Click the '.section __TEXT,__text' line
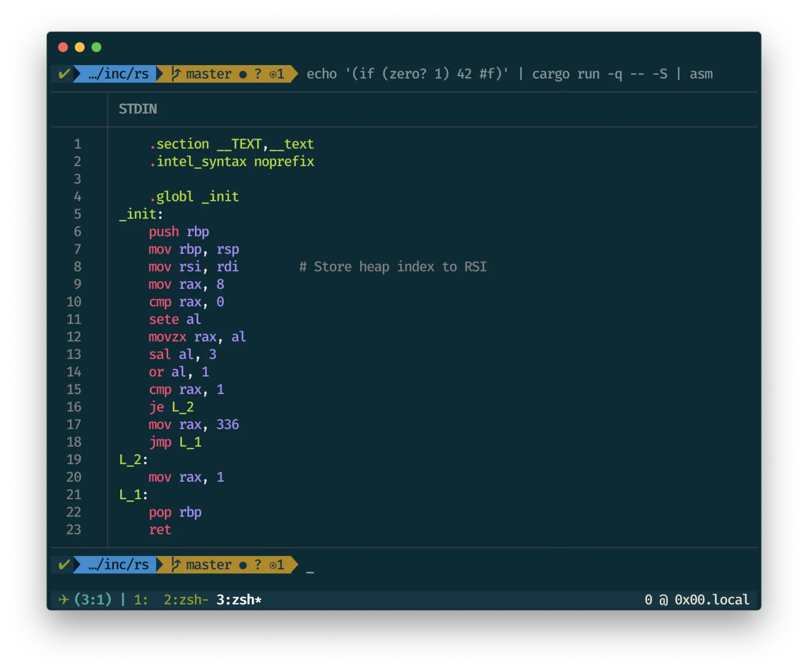The image size is (808, 672). coord(231,144)
